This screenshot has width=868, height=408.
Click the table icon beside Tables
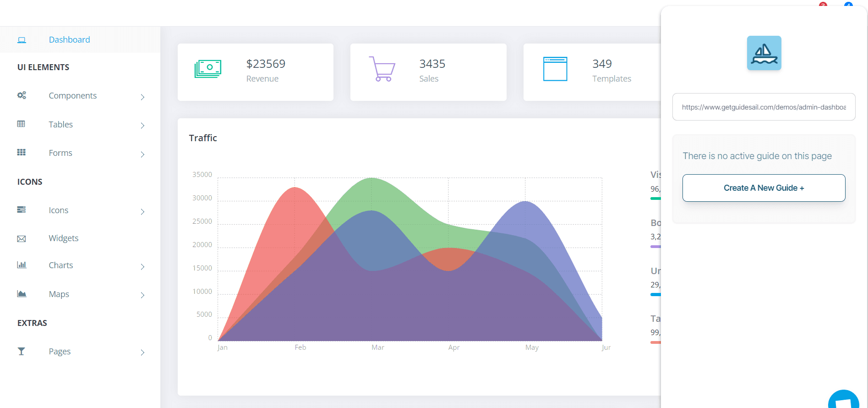[x=21, y=124]
